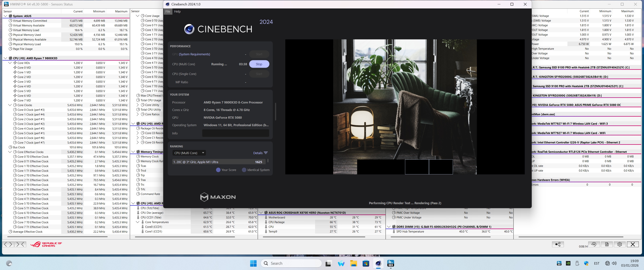The width and height of the screenshot is (644, 270).
Task: Expand the Core Ratios node
Action: [137, 114]
